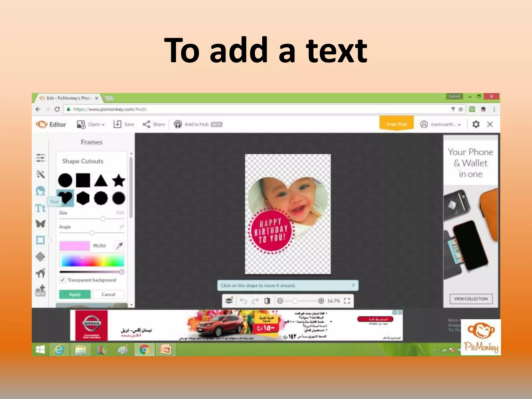
Task: Undo the last edit
Action: tap(243, 301)
